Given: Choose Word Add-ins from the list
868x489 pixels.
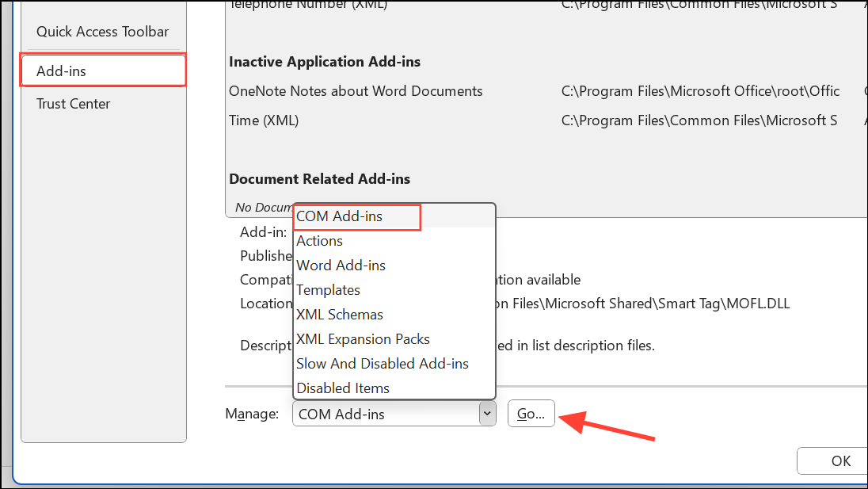Looking at the screenshot, I should point(341,265).
